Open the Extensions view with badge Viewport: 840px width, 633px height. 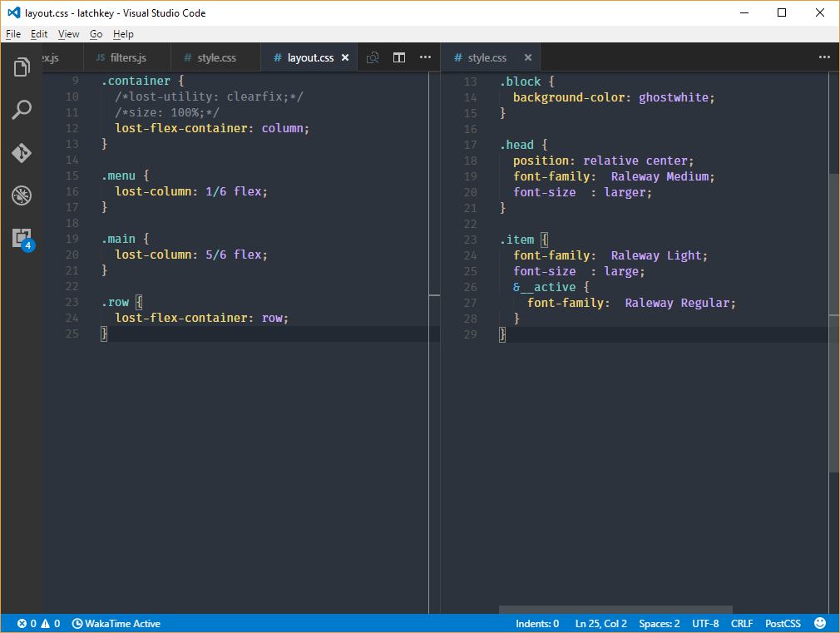point(22,238)
